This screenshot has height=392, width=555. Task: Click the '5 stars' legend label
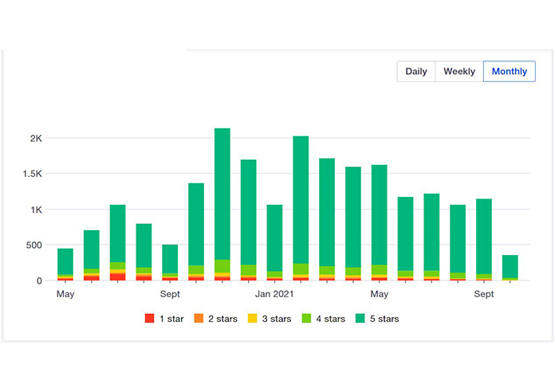coord(384,319)
